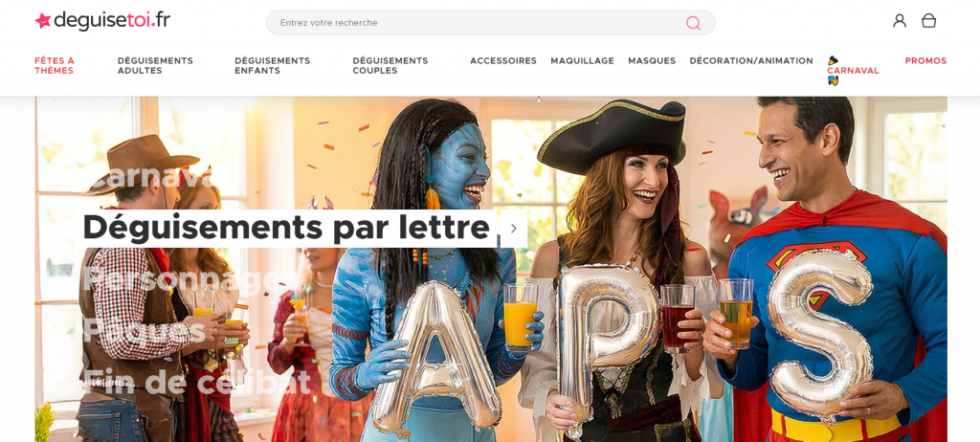
Task: Open the Fêtes à thèmes menu
Action: click(55, 66)
